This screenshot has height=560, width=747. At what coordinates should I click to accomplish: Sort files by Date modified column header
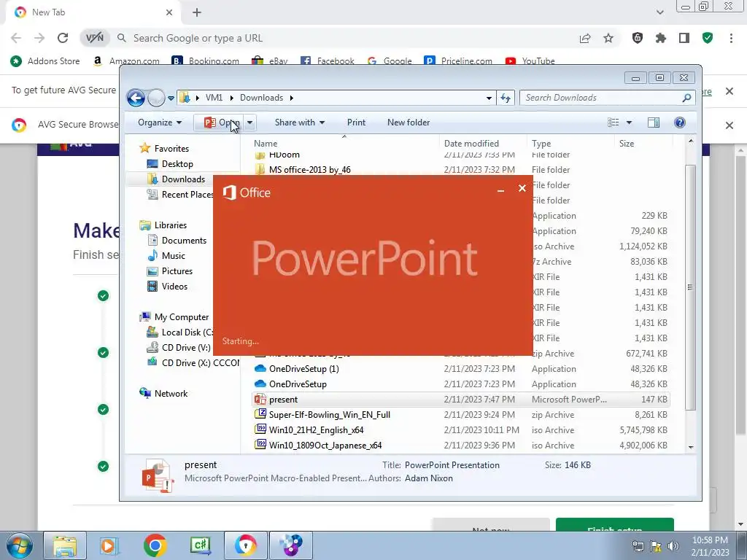(471, 144)
